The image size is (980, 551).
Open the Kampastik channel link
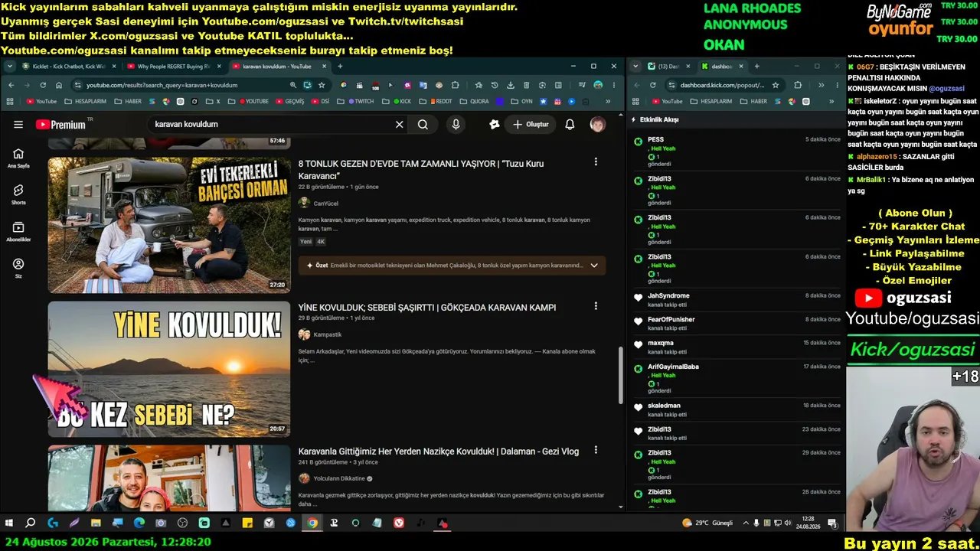click(x=328, y=334)
